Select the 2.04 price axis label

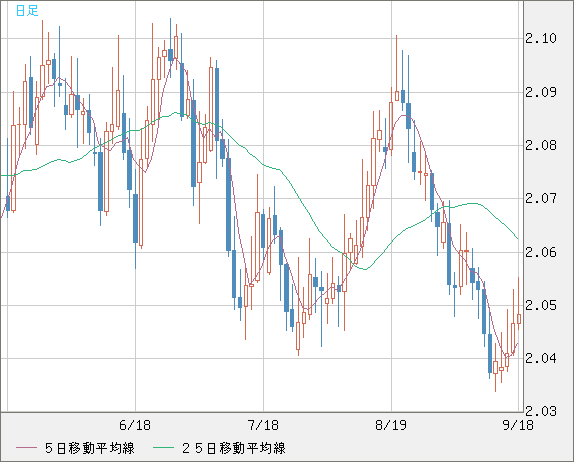541,358
